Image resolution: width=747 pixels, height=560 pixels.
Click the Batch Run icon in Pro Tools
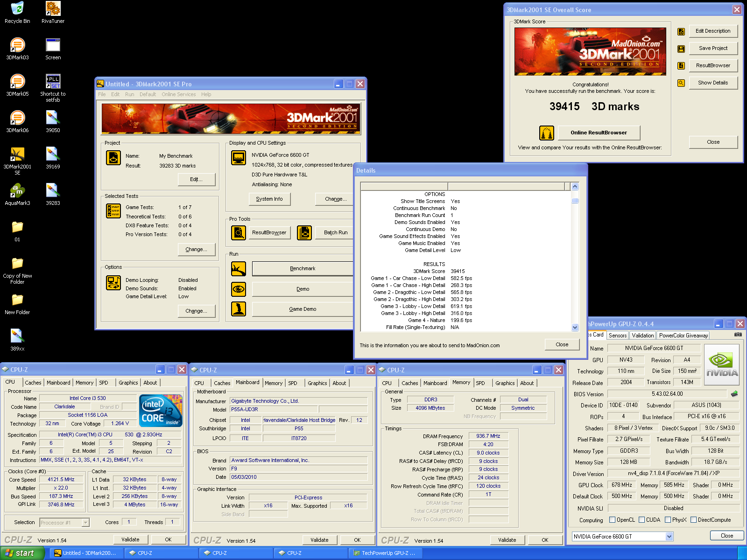point(304,232)
